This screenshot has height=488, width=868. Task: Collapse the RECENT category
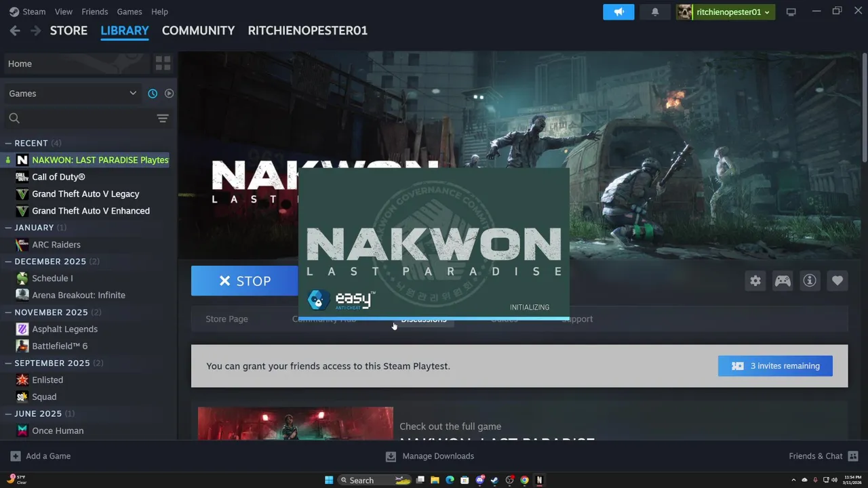[8, 143]
